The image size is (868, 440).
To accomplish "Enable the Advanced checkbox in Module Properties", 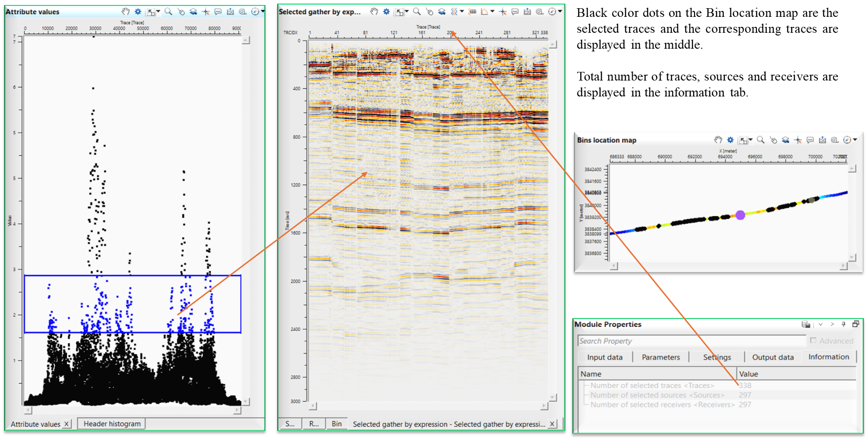I will point(814,340).
